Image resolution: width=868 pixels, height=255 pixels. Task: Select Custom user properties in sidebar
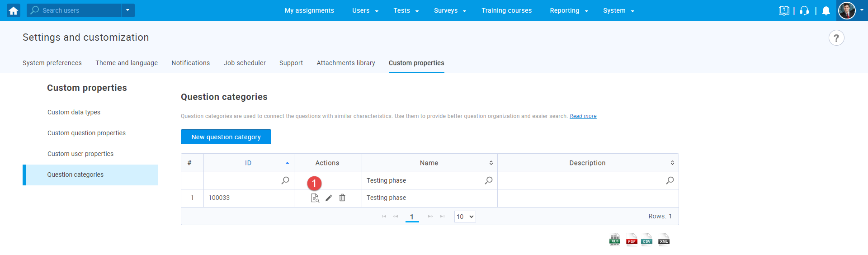coord(80,154)
